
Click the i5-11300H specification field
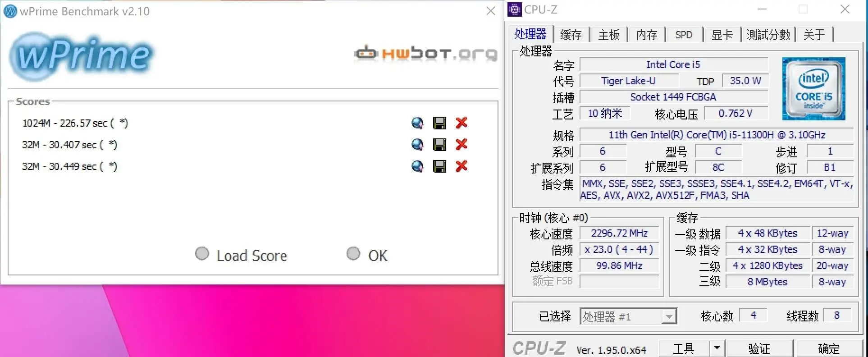pyautogui.click(x=717, y=135)
